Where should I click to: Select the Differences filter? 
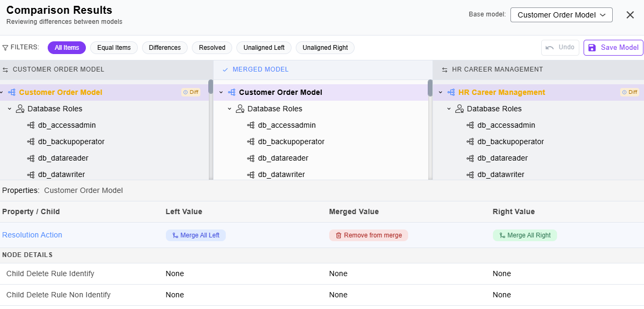pos(165,48)
